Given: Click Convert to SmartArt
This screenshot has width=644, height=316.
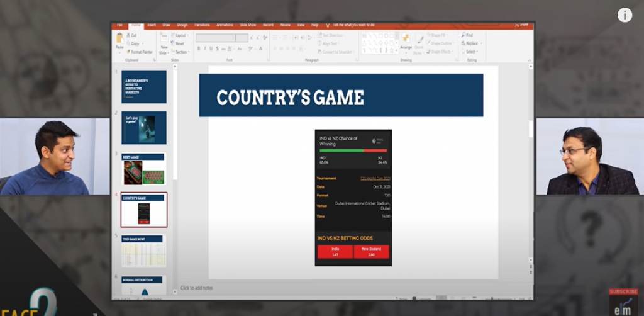Looking at the screenshot, I should [336, 52].
